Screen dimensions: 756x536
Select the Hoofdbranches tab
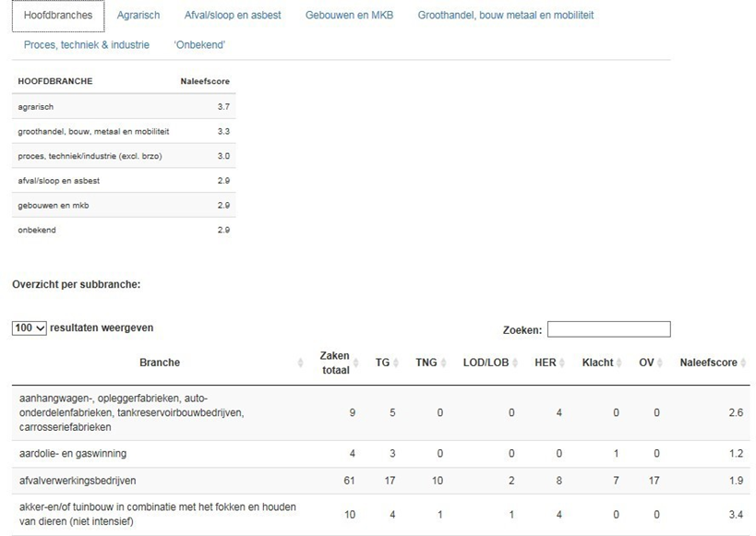[x=58, y=16]
